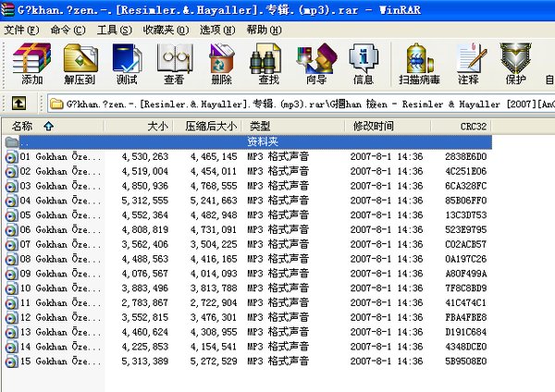This screenshot has width=555, height=392.
Task: Click MP3 icon of track 01
Action: (x=11, y=157)
